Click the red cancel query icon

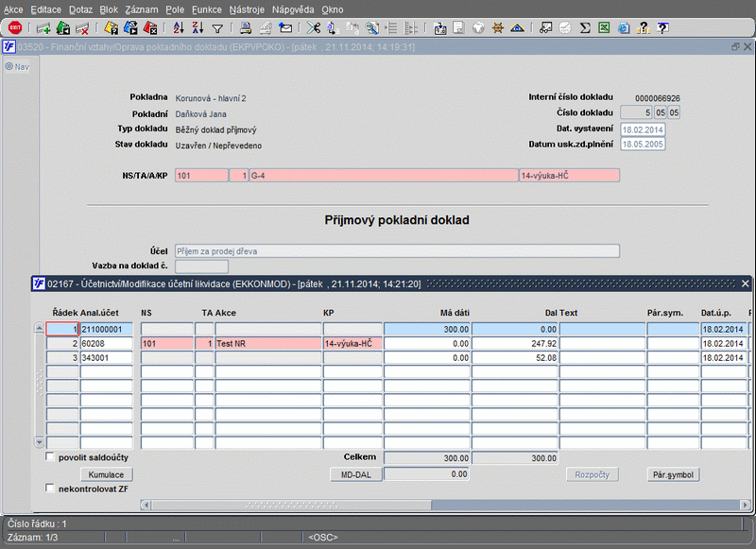(x=150, y=28)
